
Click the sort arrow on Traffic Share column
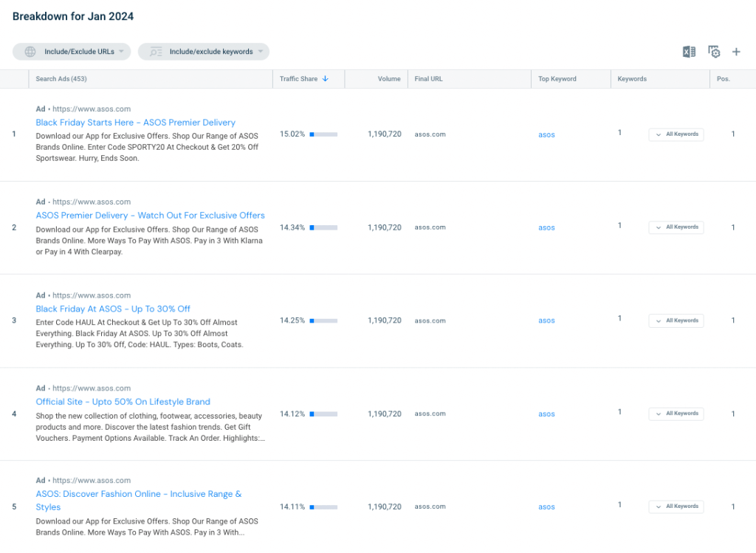point(326,78)
